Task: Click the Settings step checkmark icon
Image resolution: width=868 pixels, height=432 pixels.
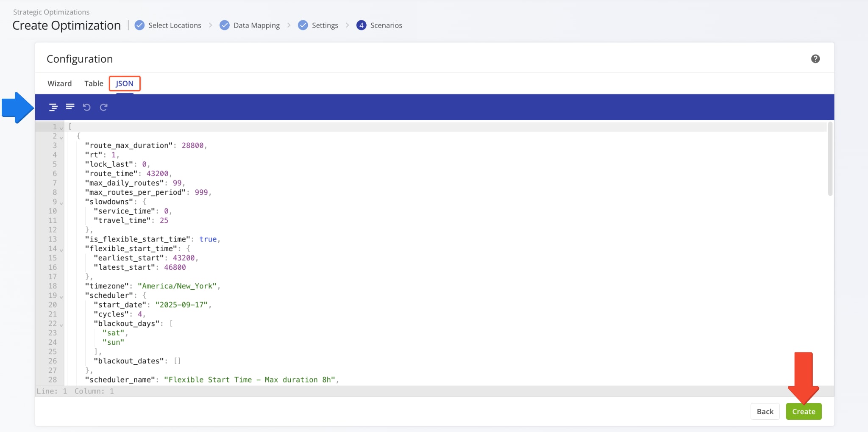Action: tap(303, 25)
